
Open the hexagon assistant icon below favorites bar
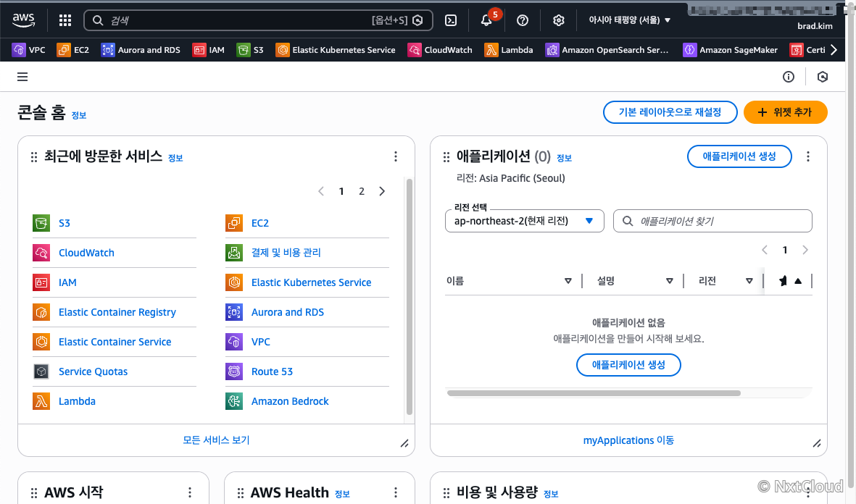823,77
